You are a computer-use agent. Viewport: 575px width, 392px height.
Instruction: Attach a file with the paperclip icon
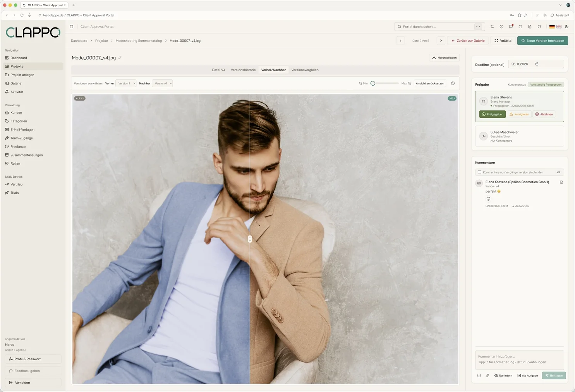click(x=487, y=375)
